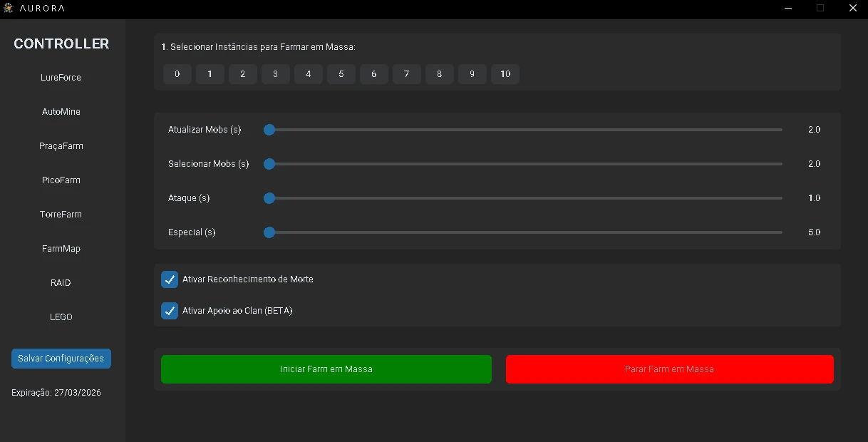Switch to the AutoMine page
This screenshot has height=442, width=868.
(61, 112)
